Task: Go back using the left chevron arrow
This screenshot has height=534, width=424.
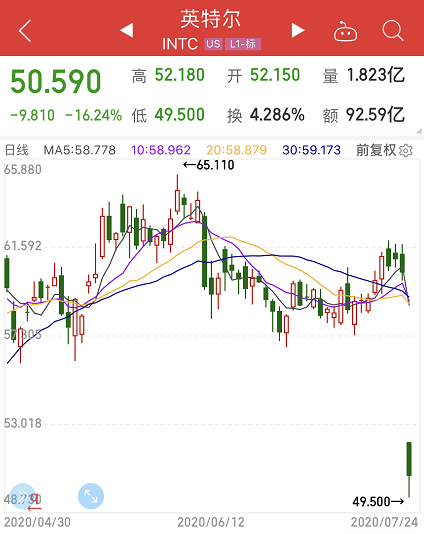Action: [x=25, y=31]
